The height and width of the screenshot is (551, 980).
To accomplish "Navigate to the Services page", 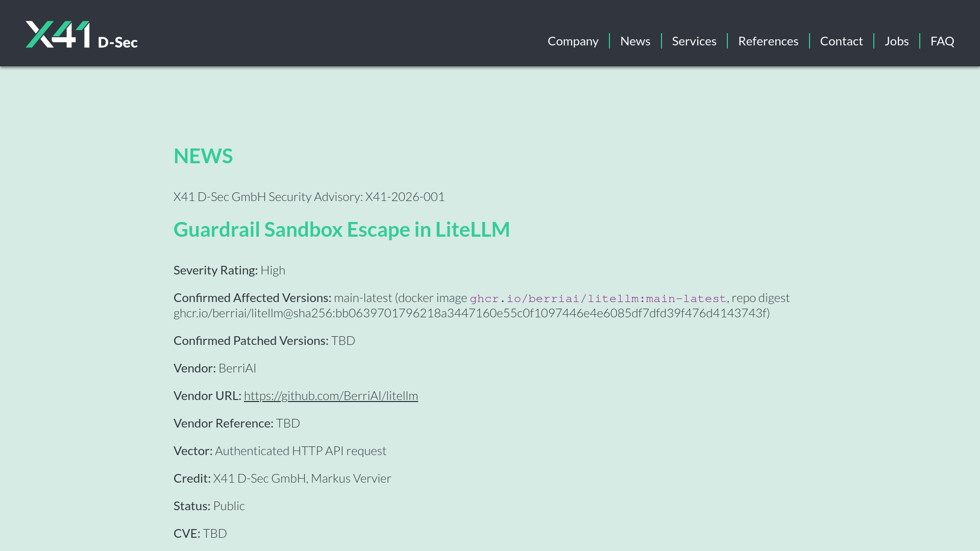I will click(694, 41).
